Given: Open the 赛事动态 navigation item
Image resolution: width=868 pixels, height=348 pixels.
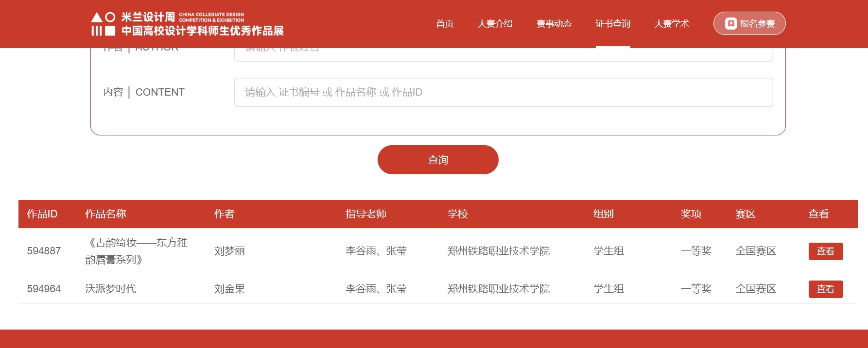Looking at the screenshot, I should click(554, 23).
